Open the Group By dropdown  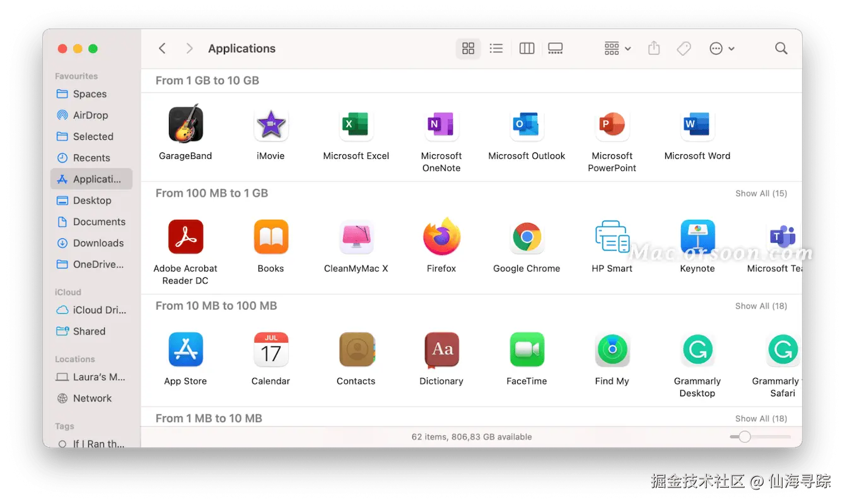point(617,49)
